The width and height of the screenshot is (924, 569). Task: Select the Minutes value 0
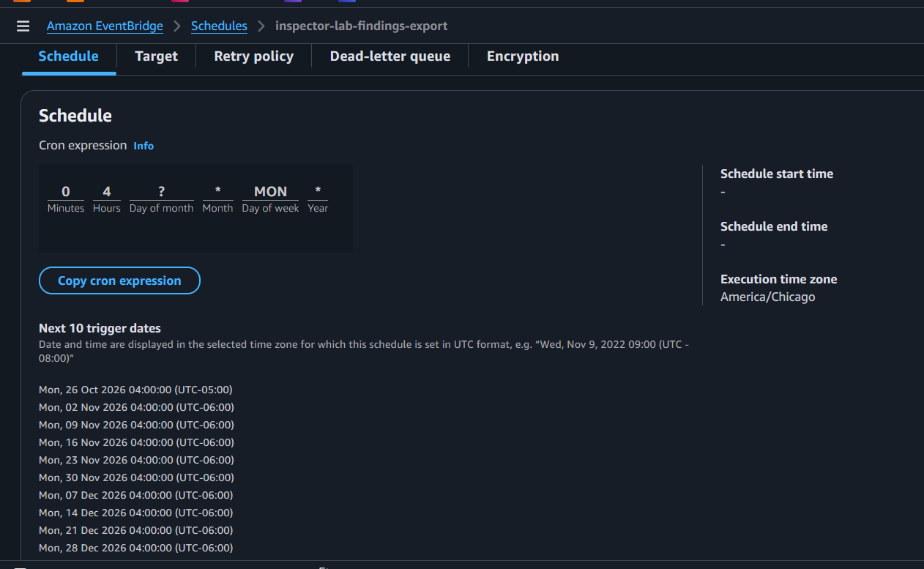66,192
